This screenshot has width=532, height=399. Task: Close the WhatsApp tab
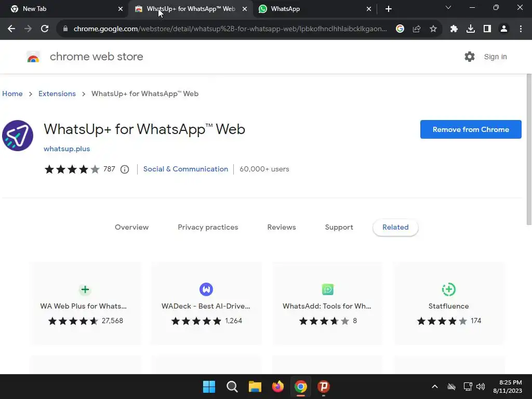point(369,9)
